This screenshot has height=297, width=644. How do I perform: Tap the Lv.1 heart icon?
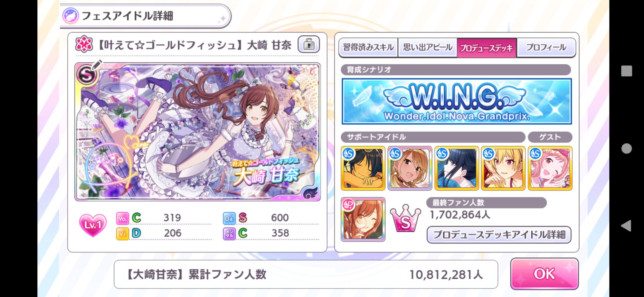tap(93, 225)
